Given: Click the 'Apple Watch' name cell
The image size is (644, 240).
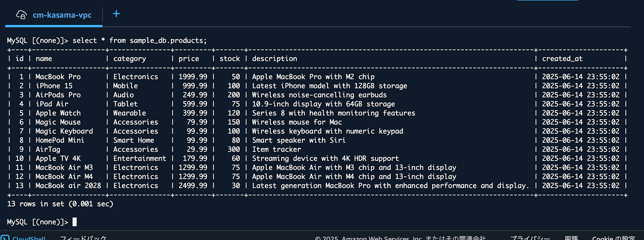Looking at the screenshot, I should coord(58,113).
